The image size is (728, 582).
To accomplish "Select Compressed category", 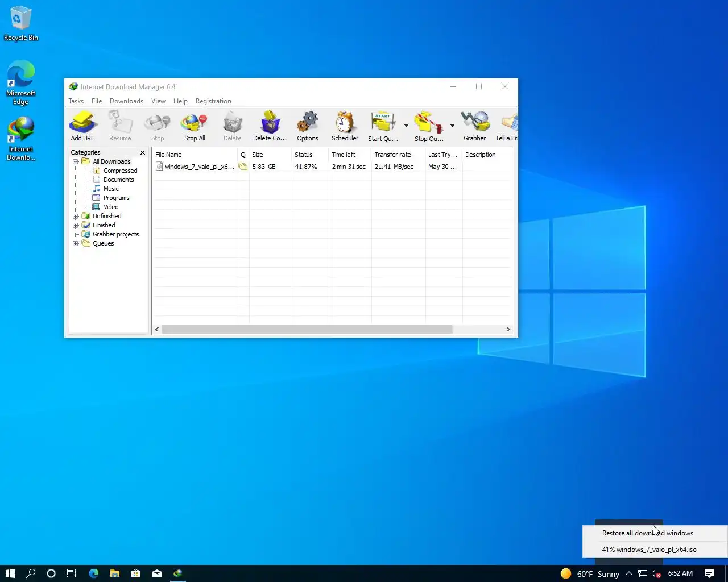I will (120, 171).
